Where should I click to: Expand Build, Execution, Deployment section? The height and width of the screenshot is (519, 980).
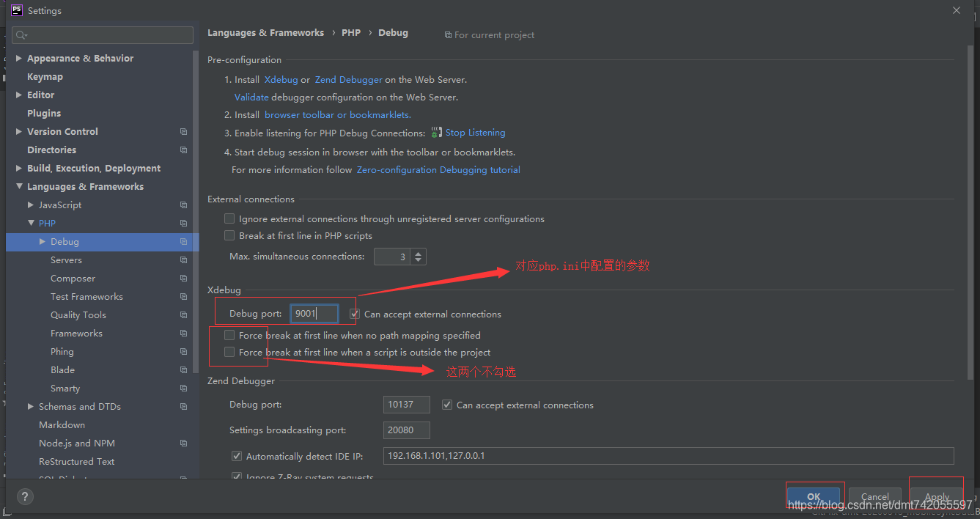point(19,169)
